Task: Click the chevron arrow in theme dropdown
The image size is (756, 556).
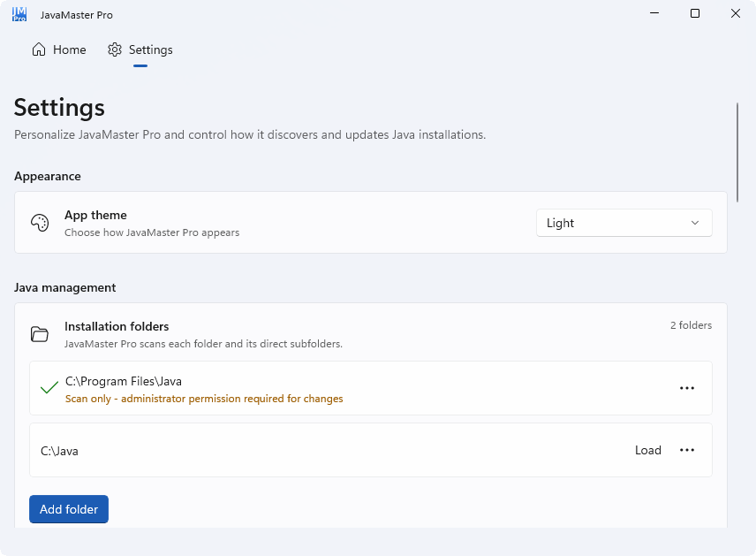Action: 695,223
